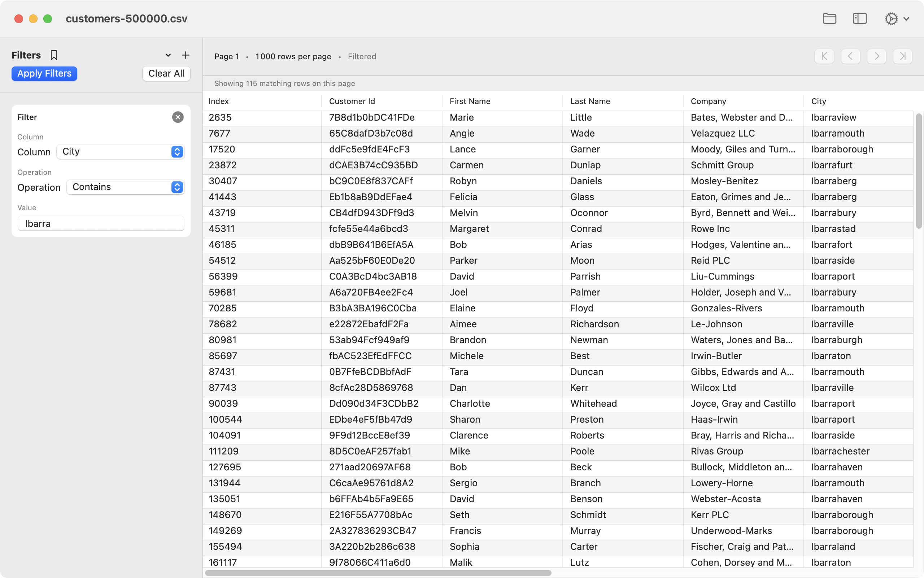
Task: Click the Filtered status label
Action: pos(362,57)
